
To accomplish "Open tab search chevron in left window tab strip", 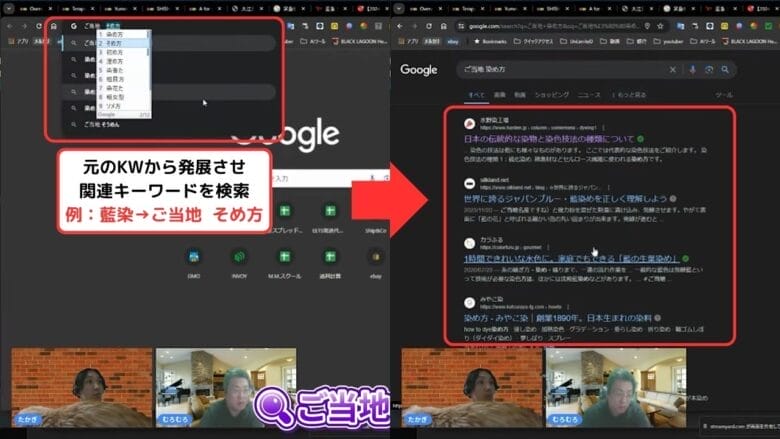I will coord(9,8).
